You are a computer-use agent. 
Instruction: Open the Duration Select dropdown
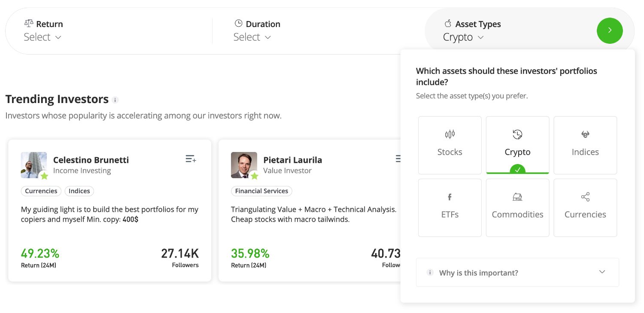(x=252, y=37)
